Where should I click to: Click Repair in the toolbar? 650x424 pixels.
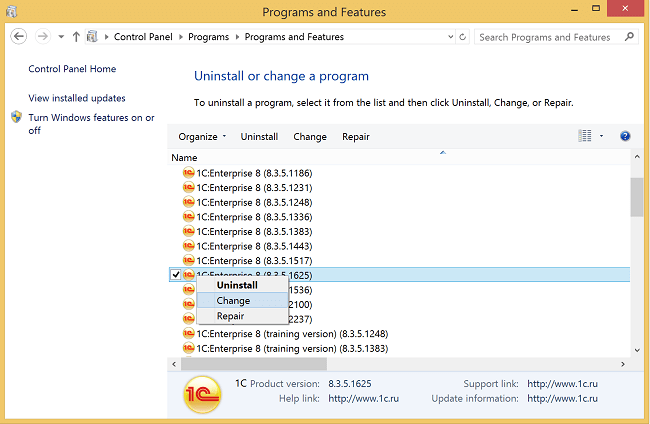point(356,137)
